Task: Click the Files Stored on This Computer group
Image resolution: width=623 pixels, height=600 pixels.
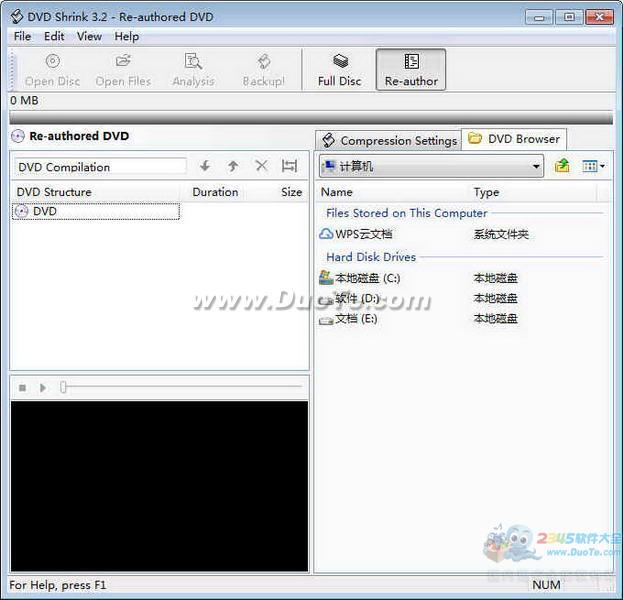Action: point(406,213)
